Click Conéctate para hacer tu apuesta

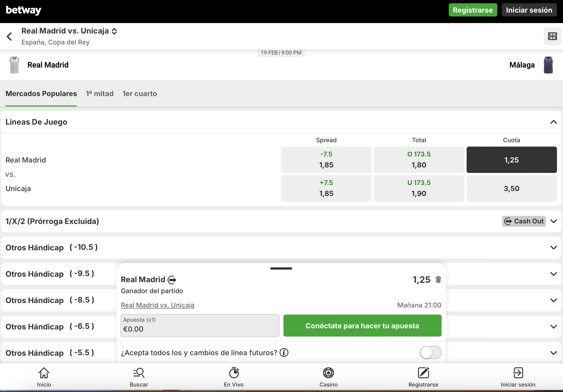362,326
